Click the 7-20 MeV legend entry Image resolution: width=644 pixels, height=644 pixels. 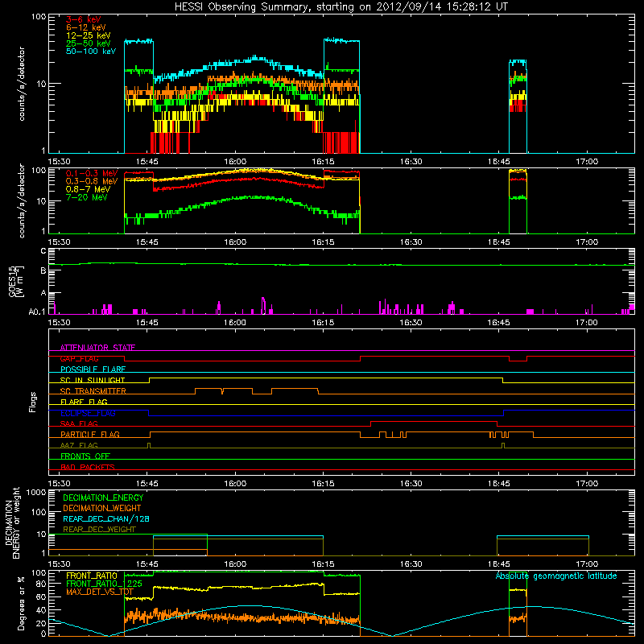coord(86,197)
